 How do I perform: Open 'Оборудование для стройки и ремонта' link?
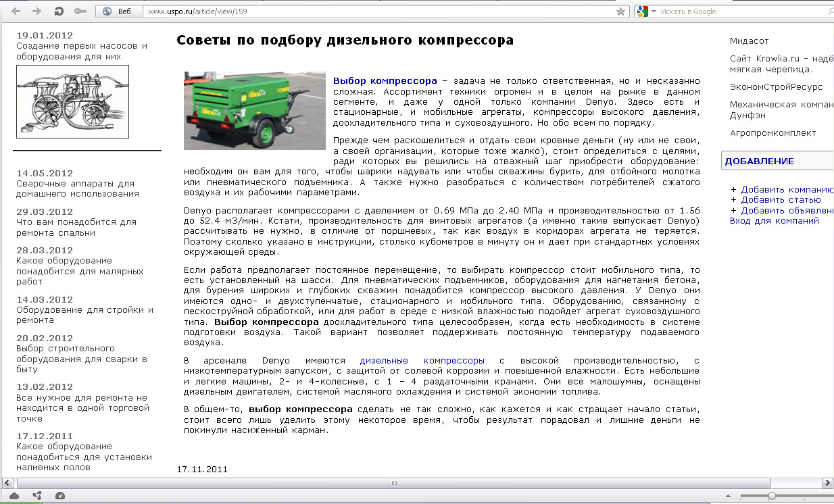click(x=84, y=315)
